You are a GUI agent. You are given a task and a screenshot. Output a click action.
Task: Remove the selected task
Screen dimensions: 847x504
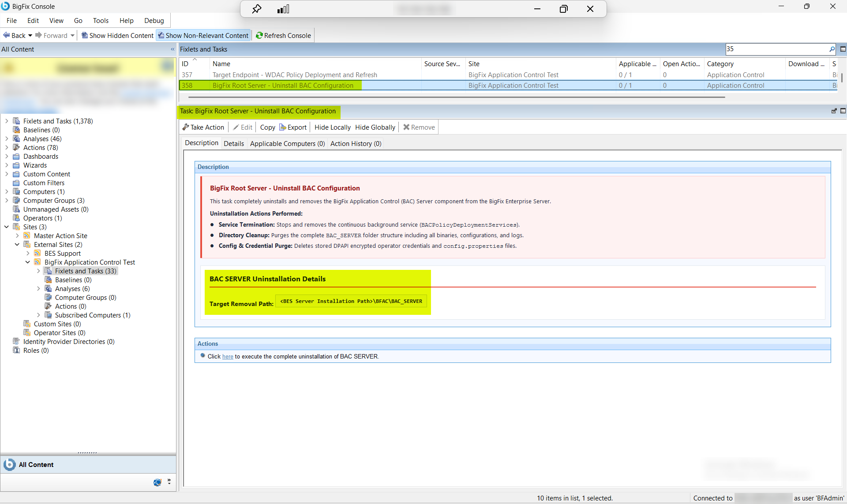pyautogui.click(x=419, y=127)
